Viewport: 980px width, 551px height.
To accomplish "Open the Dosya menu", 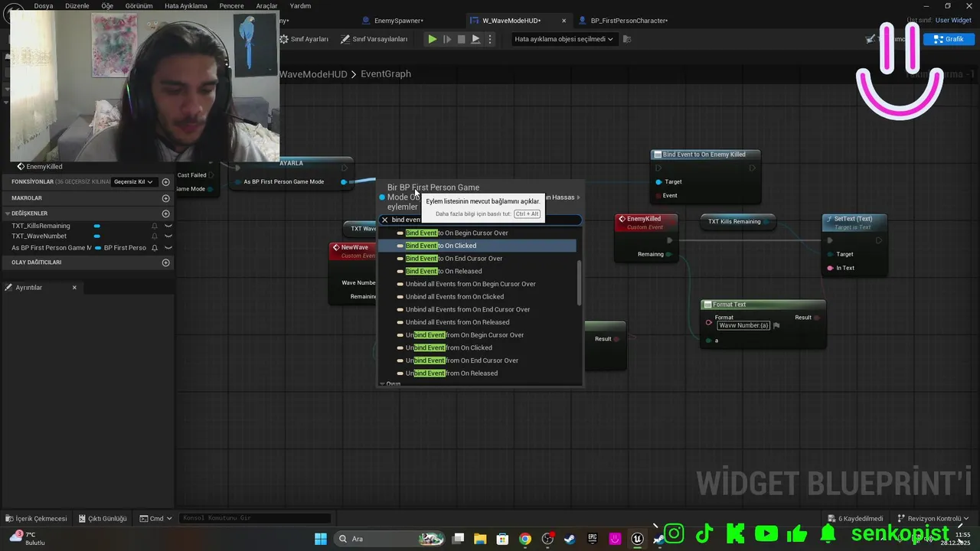I will pyautogui.click(x=44, y=5).
